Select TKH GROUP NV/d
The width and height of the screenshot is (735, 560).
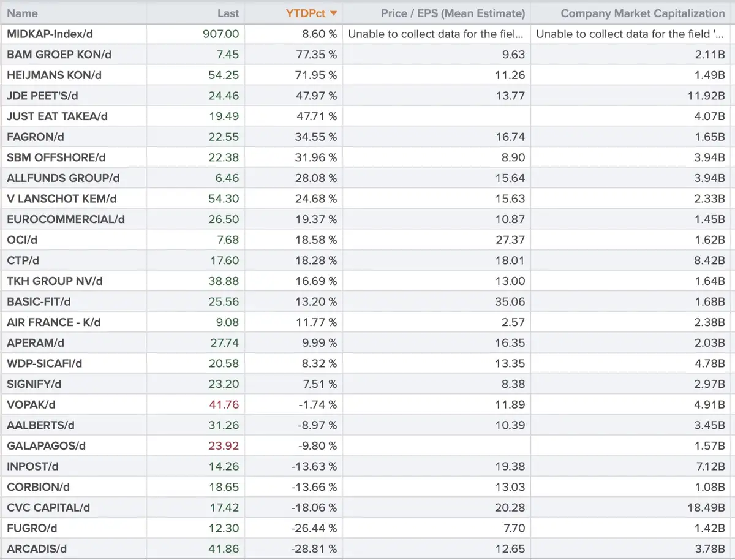pyautogui.click(x=55, y=281)
